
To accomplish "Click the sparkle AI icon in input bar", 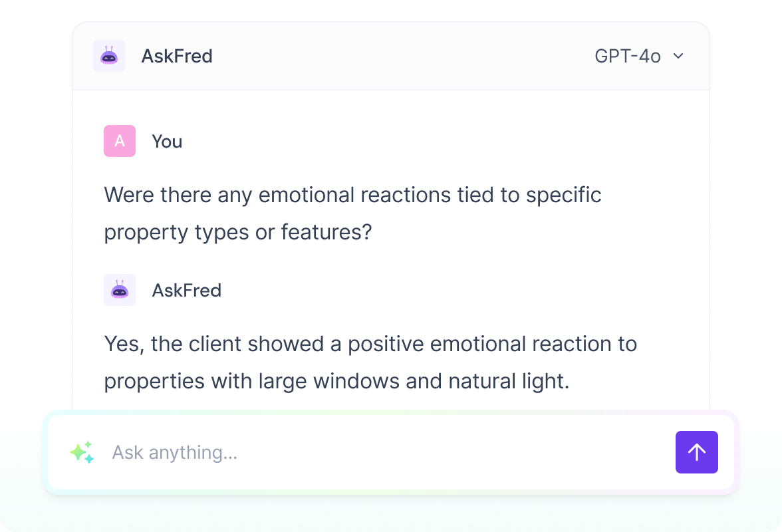I will (x=82, y=452).
